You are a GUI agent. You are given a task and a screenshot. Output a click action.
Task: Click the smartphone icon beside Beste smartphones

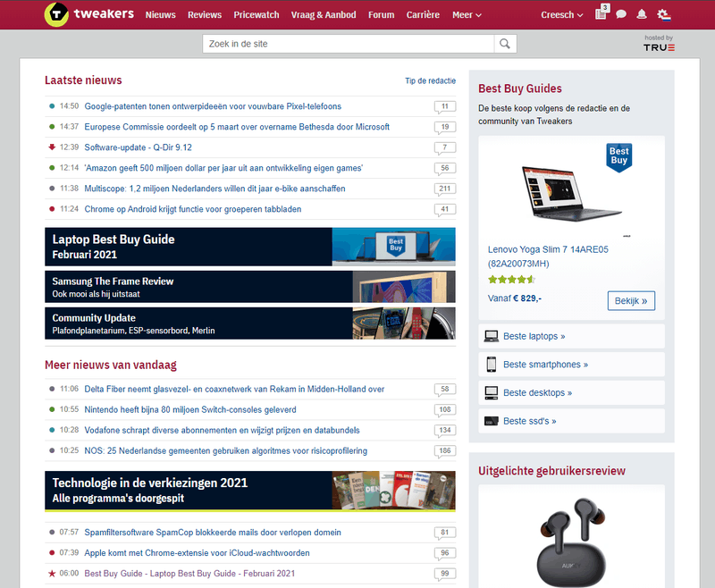click(x=491, y=365)
